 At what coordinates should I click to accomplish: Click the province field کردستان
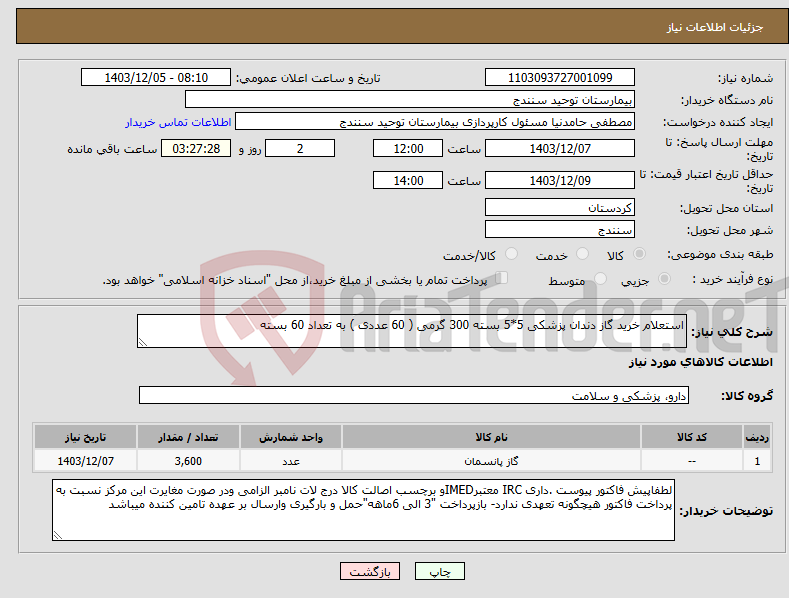pyautogui.click(x=560, y=207)
